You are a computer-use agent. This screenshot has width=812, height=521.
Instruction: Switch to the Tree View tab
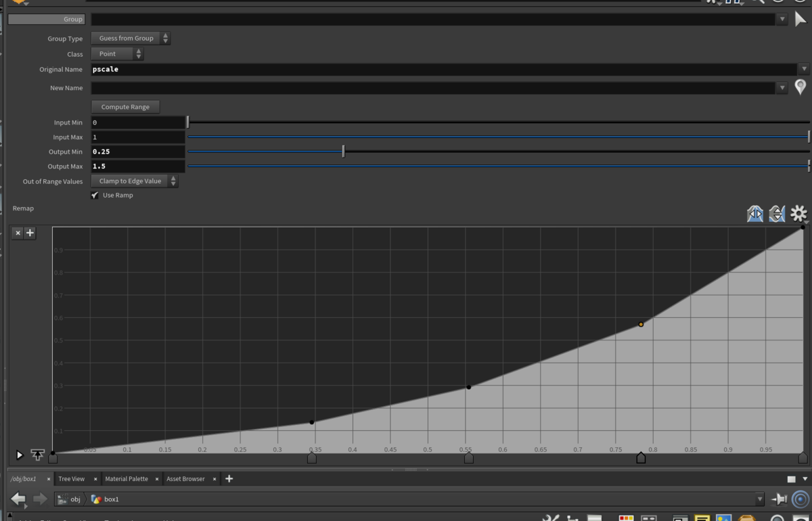[71, 479]
